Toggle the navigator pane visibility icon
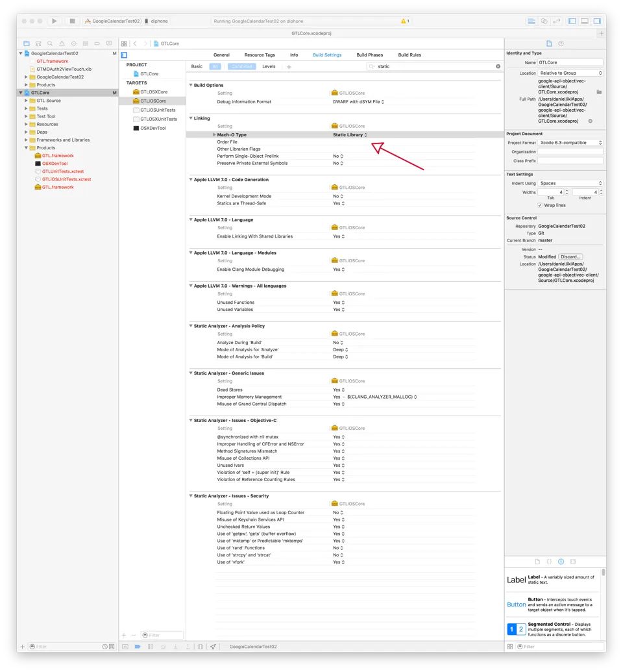Screen dimensions: 623x672 coord(572,21)
